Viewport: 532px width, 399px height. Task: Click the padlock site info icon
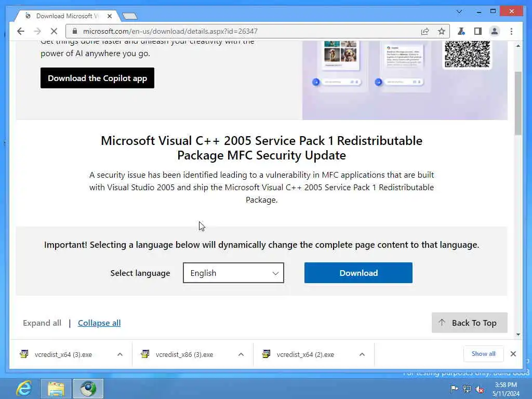click(x=75, y=31)
